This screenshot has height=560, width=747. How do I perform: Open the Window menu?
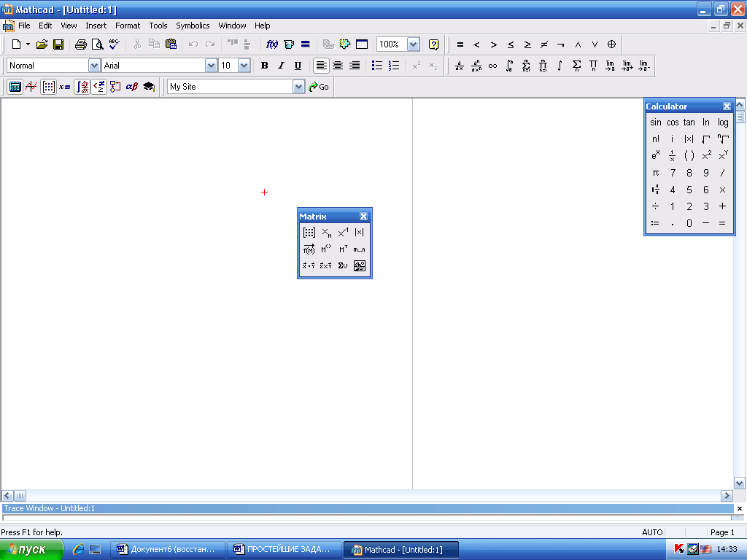tap(232, 26)
